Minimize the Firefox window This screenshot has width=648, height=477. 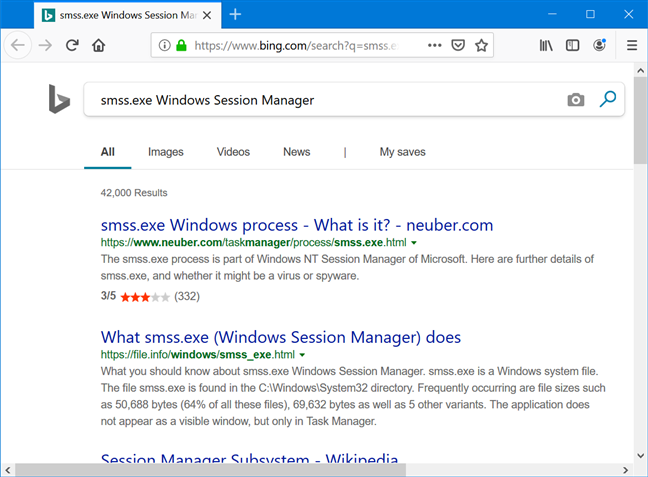(552, 14)
